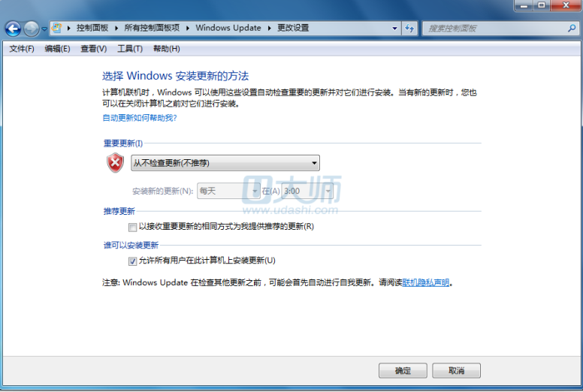
Task: Click the Forward navigation arrow
Action: pyautogui.click(x=32, y=29)
